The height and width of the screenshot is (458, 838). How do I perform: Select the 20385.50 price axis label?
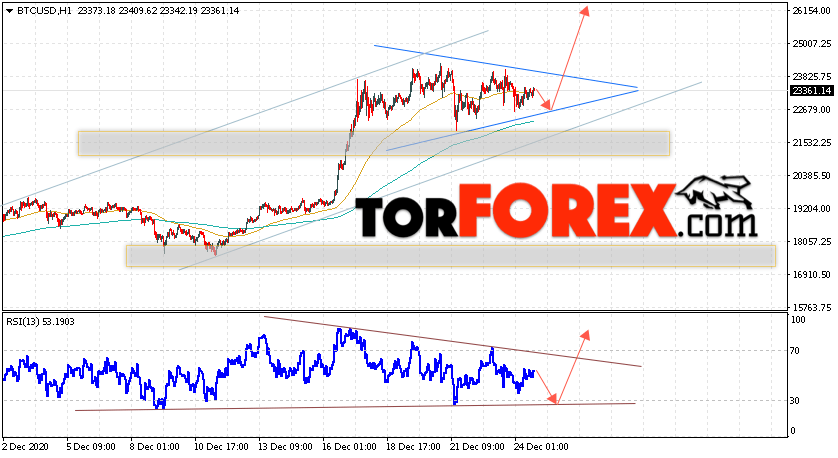click(x=811, y=175)
